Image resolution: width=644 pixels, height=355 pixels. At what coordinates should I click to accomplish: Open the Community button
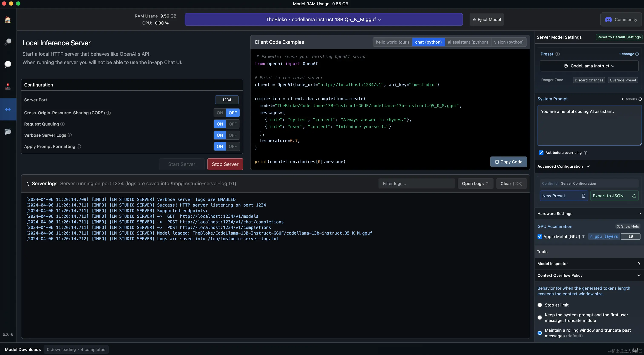tap(621, 20)
